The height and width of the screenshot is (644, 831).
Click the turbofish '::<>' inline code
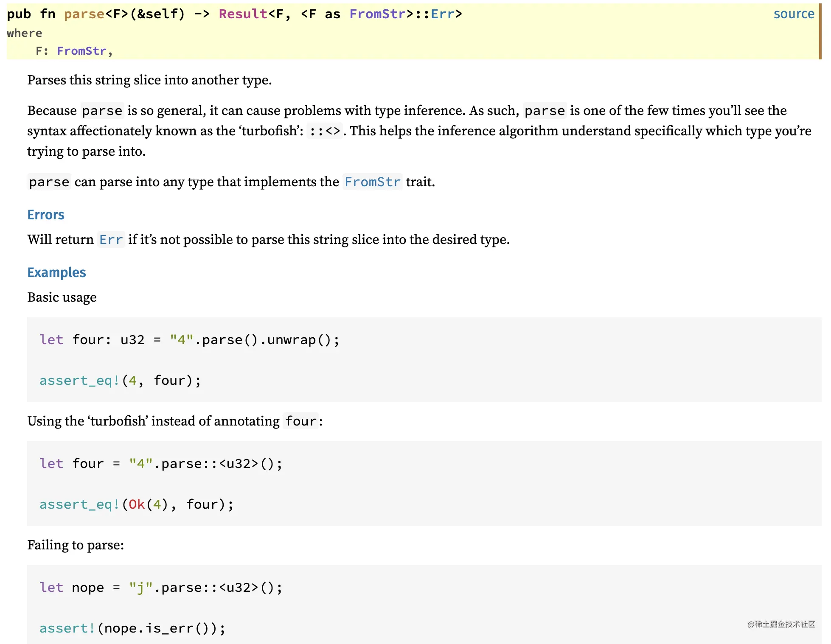tap(324, 131)
